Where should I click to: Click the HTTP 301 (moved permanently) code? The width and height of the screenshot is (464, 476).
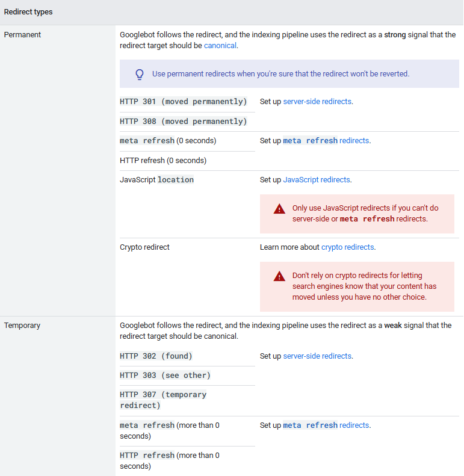tap(183, 102)
